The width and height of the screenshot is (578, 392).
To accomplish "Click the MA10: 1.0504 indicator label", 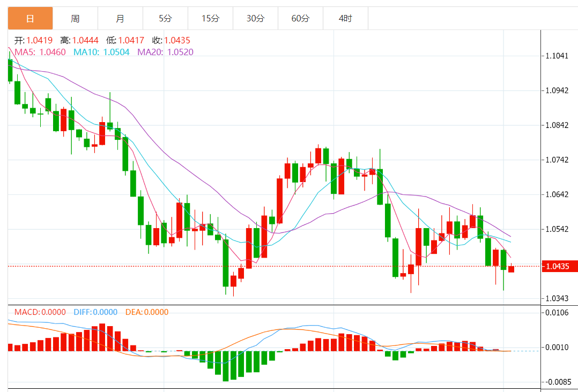I will coord(101,52).
